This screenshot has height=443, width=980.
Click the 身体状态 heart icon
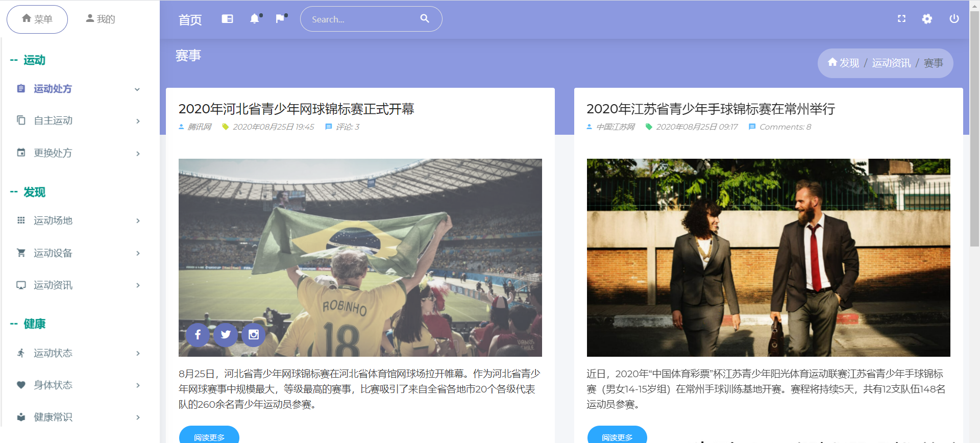(21, 385)
